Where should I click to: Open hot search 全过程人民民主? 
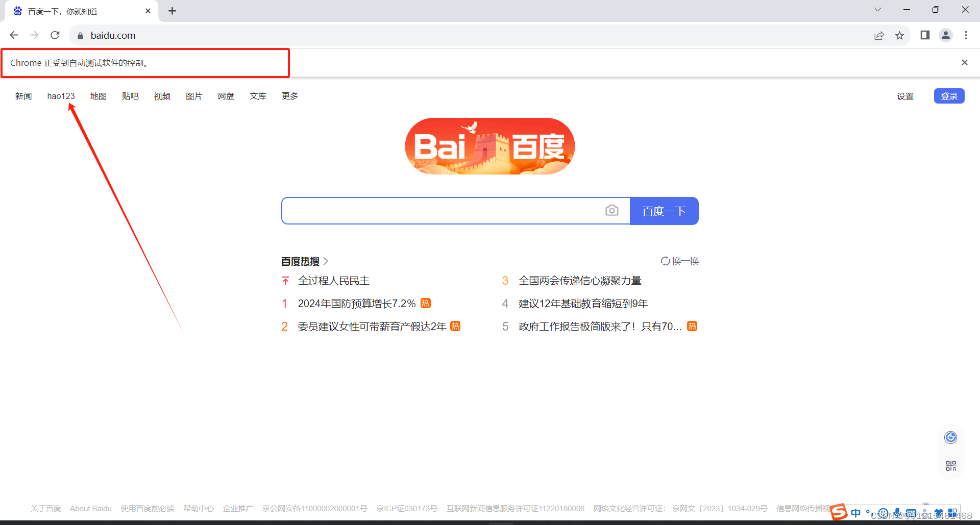[x=333, y=281]
